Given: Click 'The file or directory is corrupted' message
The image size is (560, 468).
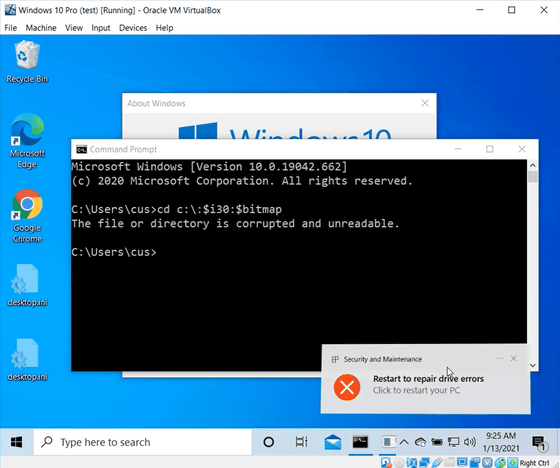Looking at the screenshot, I should coord(235,224).
